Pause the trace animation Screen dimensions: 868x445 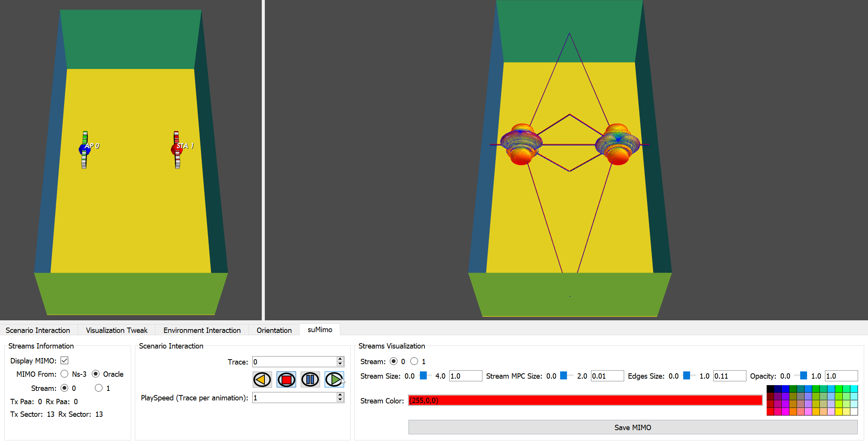click(x=310, y=379)
